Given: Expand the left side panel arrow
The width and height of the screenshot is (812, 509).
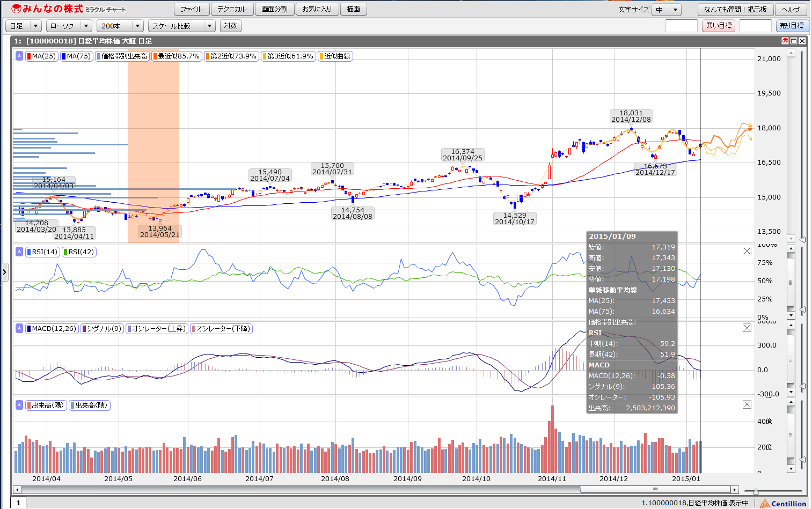Looking at the screenshot, I should (4, 272).
